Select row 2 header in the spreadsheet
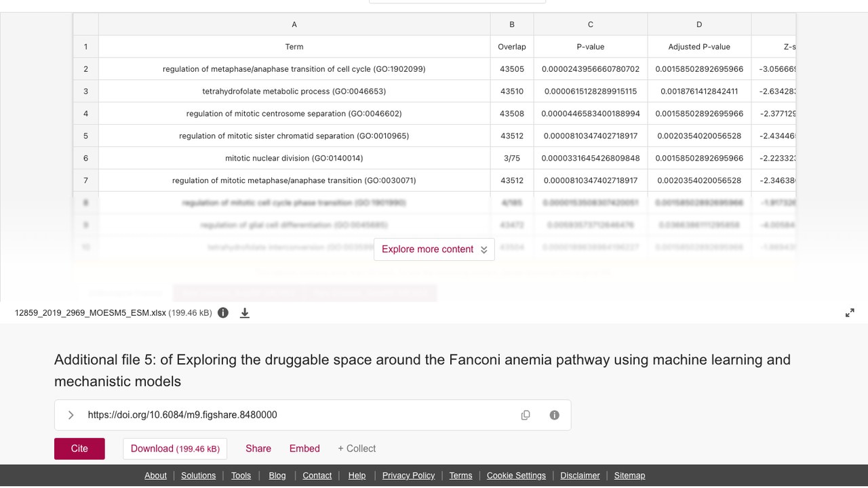Viewport: 868px width, 488px height. point(85,69)
